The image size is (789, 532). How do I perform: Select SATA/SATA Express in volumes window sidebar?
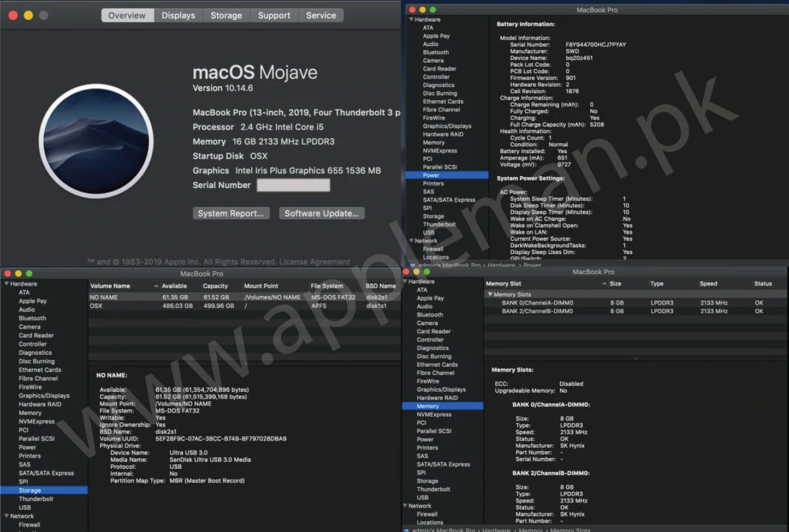point(46,473)
